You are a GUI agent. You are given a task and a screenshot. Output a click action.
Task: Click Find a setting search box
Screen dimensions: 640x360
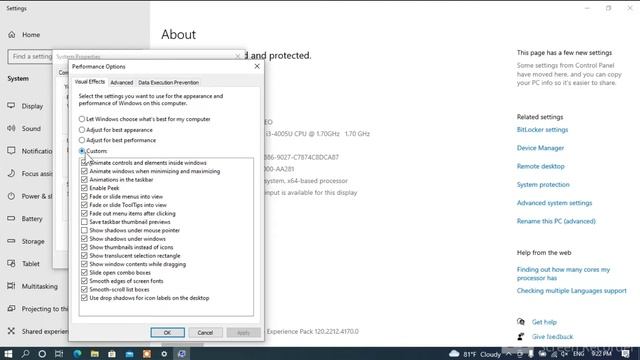pos(30,56)
